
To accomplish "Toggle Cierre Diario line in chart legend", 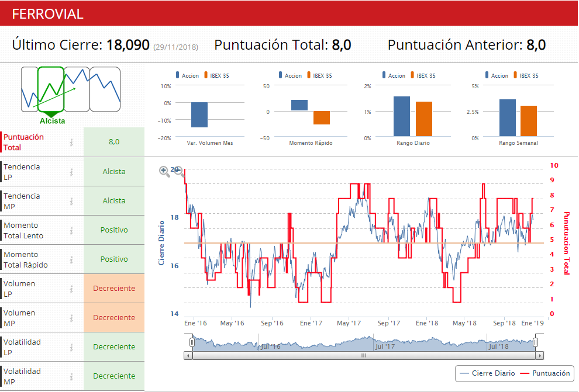I will 487,373.
